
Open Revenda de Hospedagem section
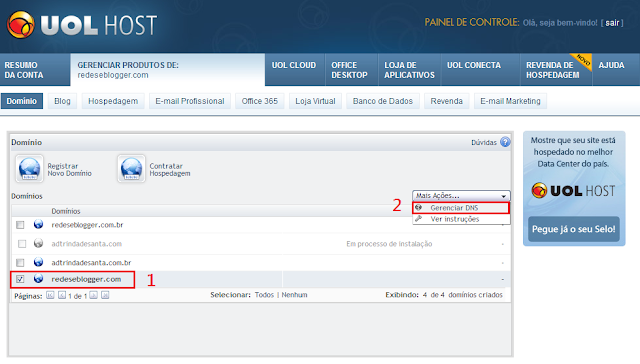point(556,70)
